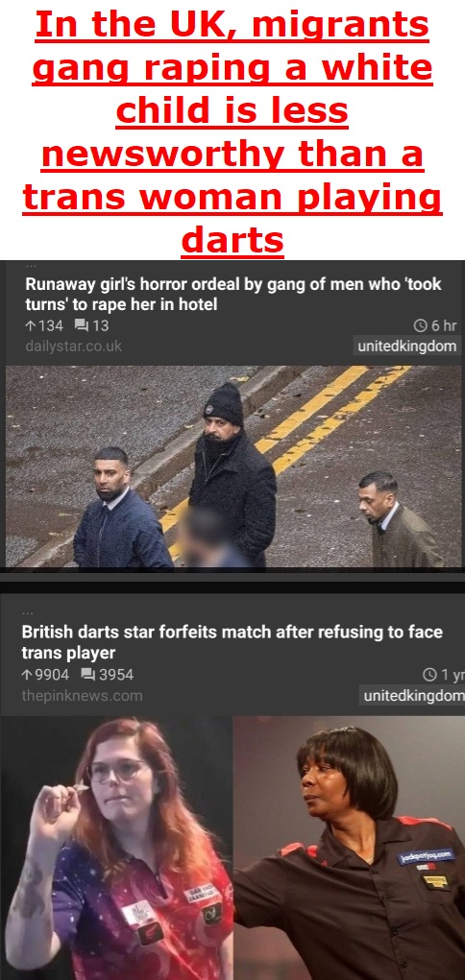This screenshot has width=465, height=980.
Task: Visit the dailystar.co.uk source link
Action: pos(73,346)
